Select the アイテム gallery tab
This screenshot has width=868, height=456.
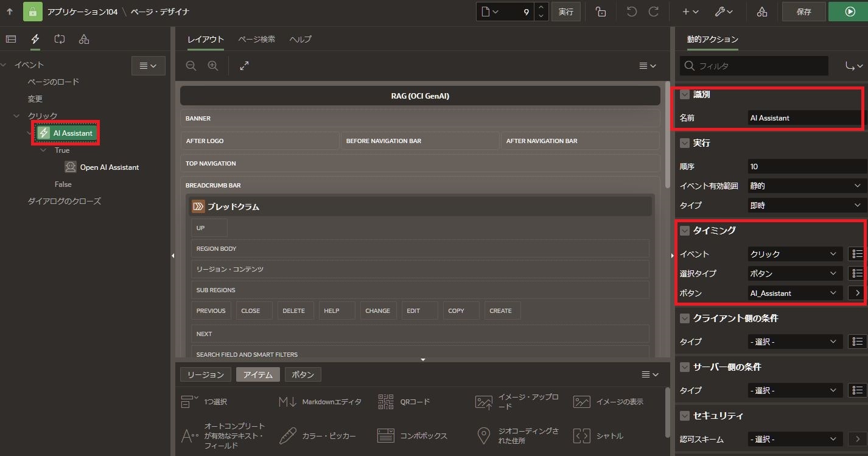258,374
